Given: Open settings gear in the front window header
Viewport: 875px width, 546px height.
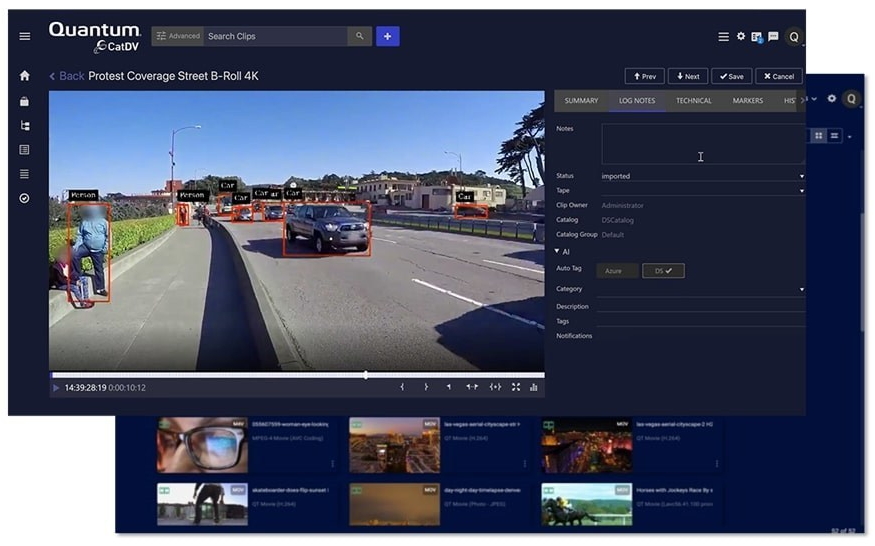Looking at the screenshot, I should pyautogui.click(x=741, y=36).
